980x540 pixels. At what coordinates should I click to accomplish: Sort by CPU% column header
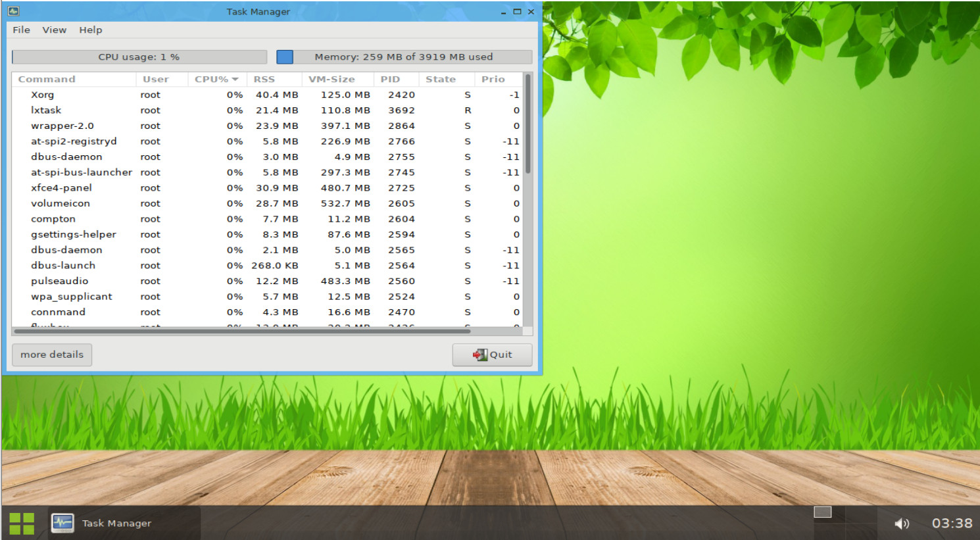217,79
